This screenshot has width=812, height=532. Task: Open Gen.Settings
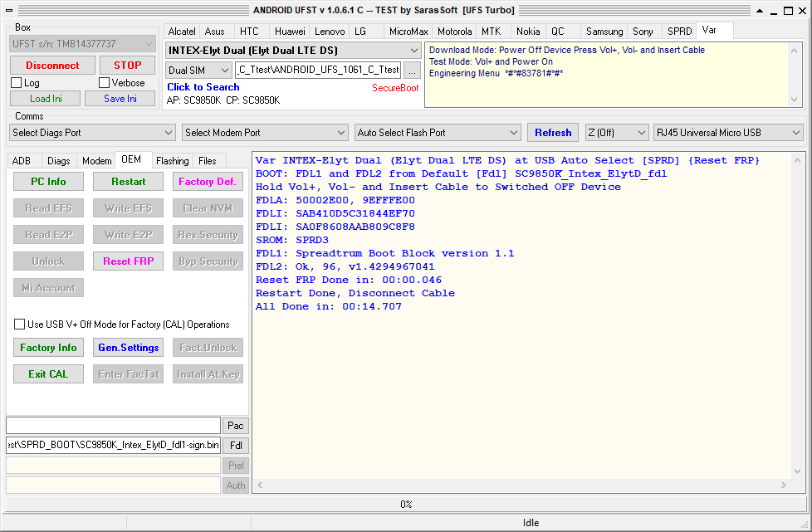pos(129,348)
